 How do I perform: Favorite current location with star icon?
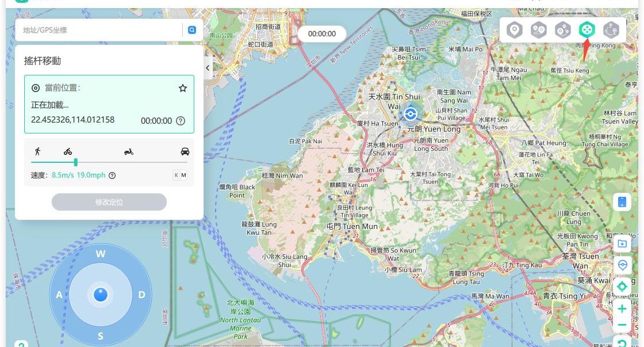[x=183, y=88]
